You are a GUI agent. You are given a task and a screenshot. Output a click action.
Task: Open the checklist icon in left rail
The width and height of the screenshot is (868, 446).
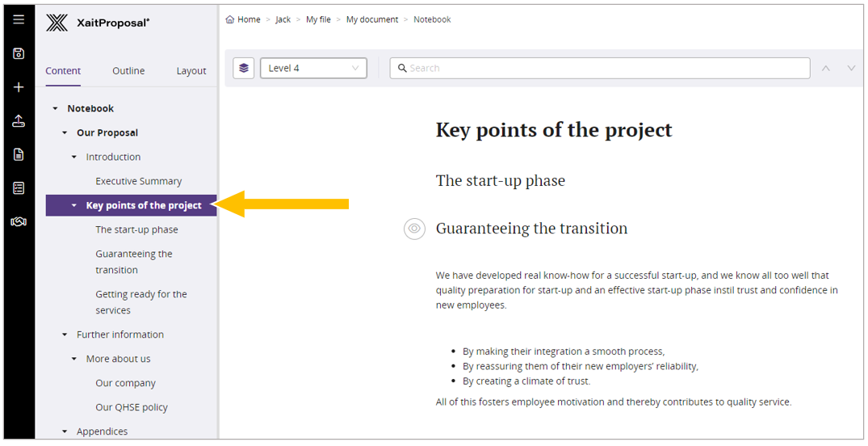point(19,188)
